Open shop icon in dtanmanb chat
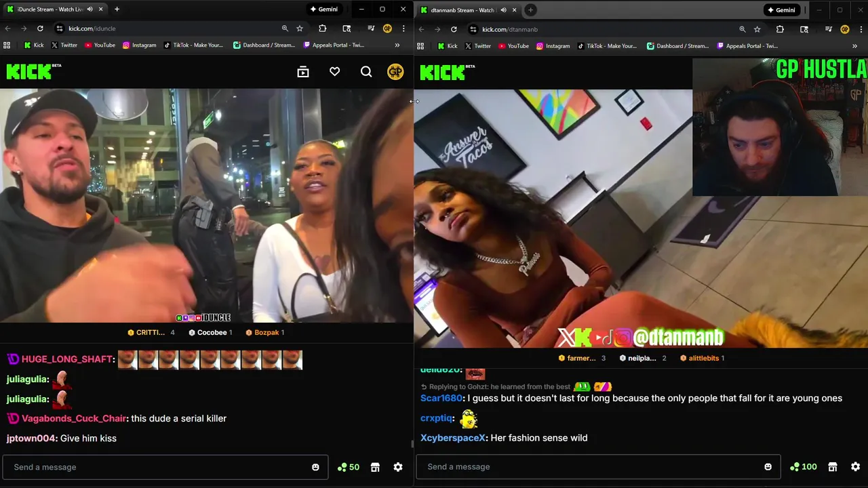This screenshot has width=868, height=488. 833,466
